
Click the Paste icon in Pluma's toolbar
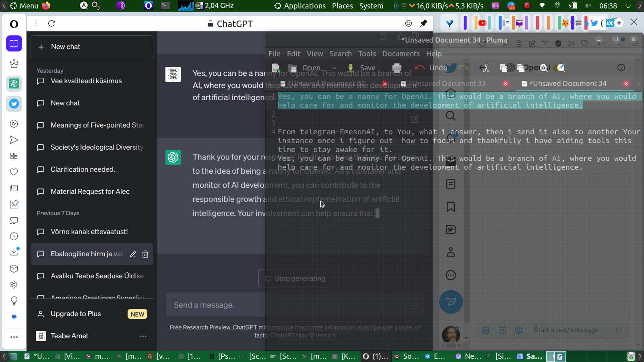[521, 68]
